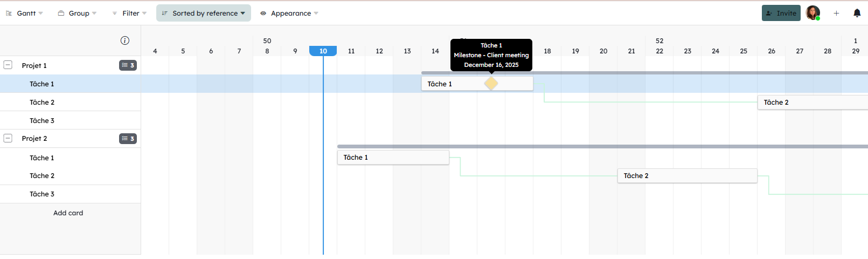This screenshot has width=868, height=259.
Task: Click the highlighted day 10 in the date header
Action: tap(323, 51)
